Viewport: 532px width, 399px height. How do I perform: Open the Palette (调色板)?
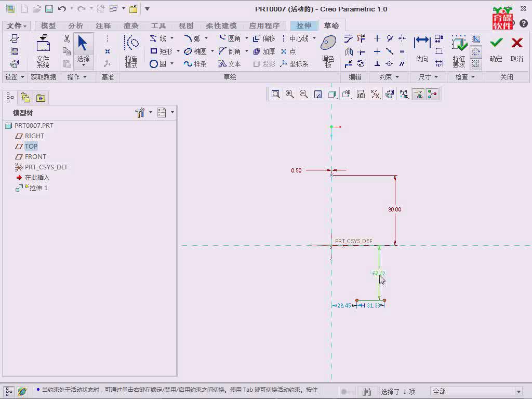pos(328,51)
